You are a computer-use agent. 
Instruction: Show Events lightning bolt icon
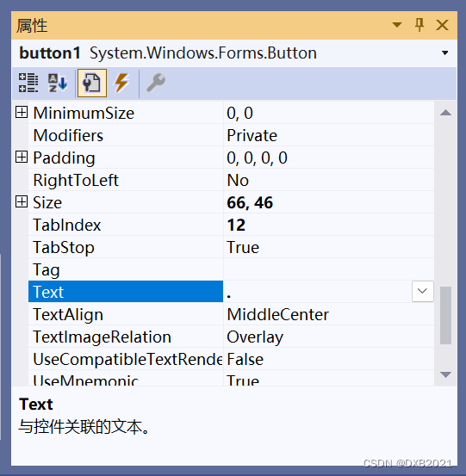(x=121, y=83)
